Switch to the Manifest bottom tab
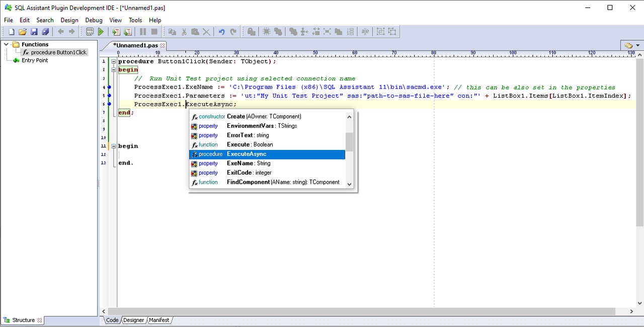 159,320
